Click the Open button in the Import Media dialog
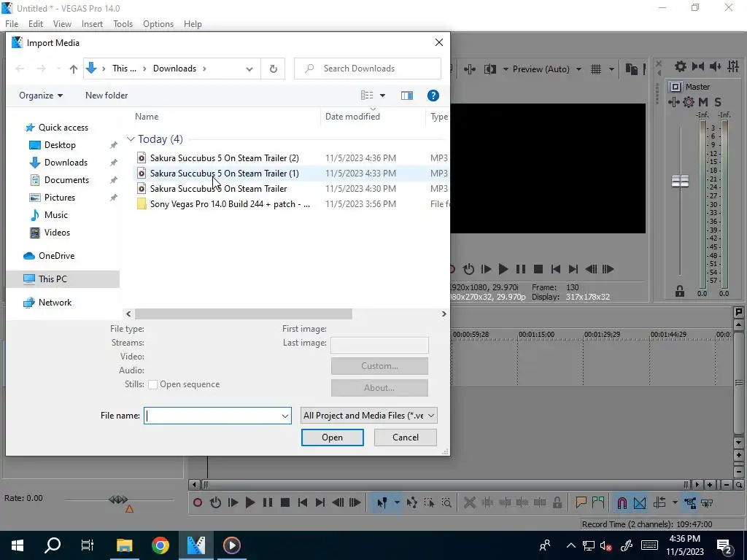 coord(333,437)
